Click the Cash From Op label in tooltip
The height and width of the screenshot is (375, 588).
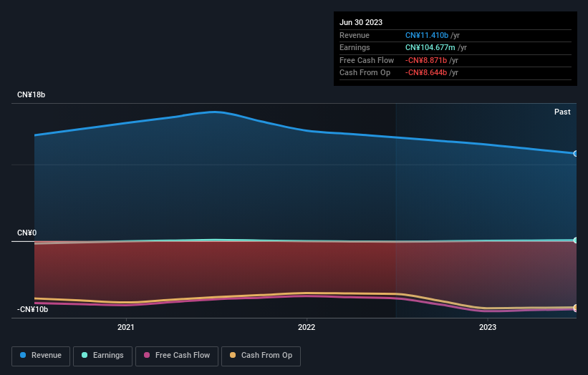[365, 73]
